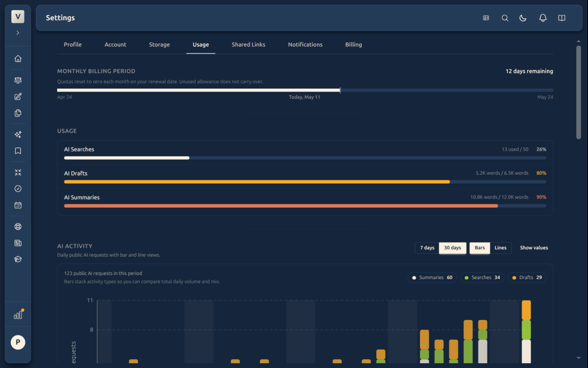Screen dimensions: 588x368
Task: Click the '26%' AI Searches percentage
Action: (541, 149)
